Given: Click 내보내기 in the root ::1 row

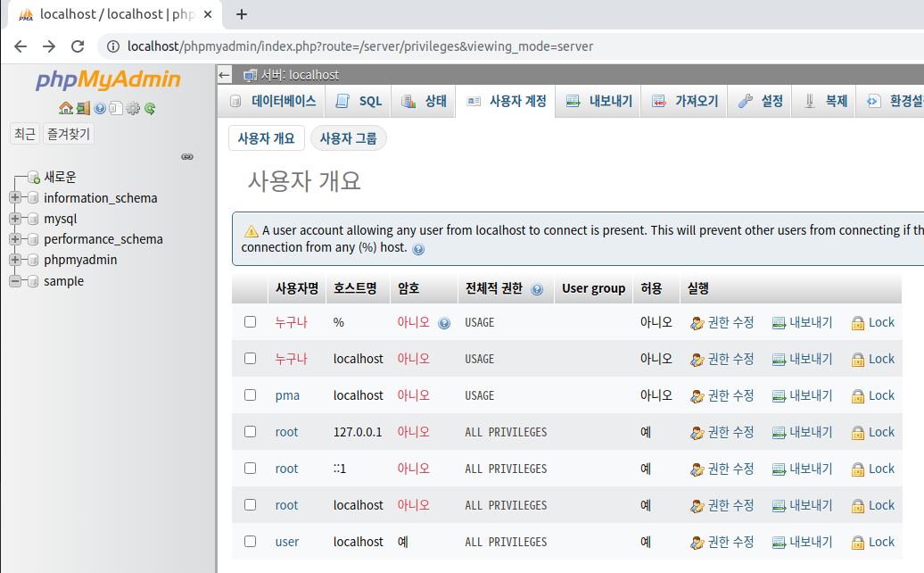Looking at the screenshot, I should (802, 469).
